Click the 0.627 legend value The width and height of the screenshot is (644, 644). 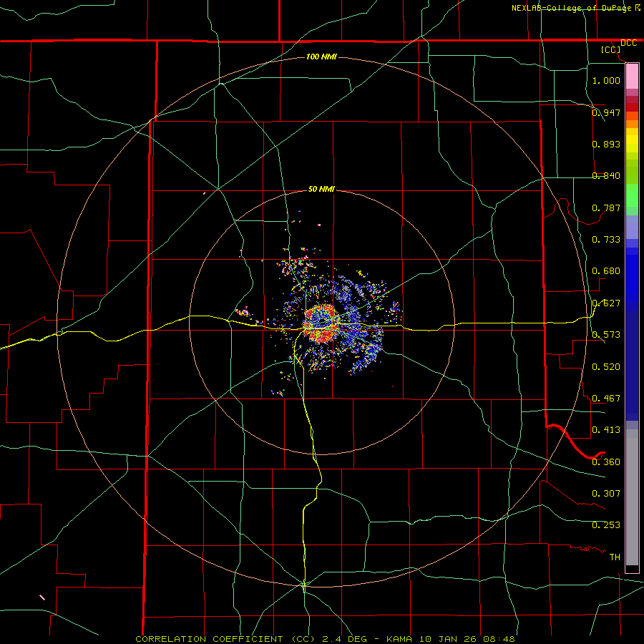[606, 303]
